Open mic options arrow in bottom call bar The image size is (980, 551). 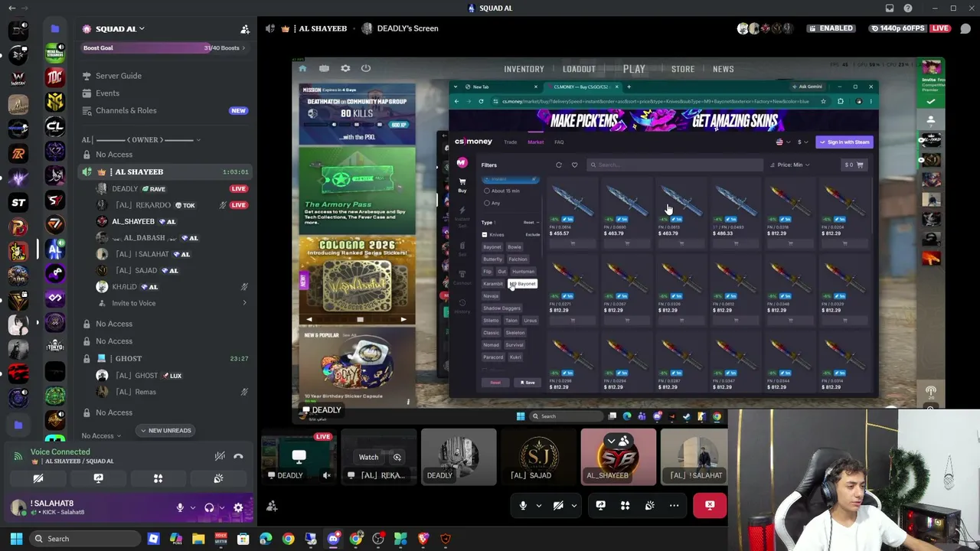pyautogui.click(x=538, y=505)
